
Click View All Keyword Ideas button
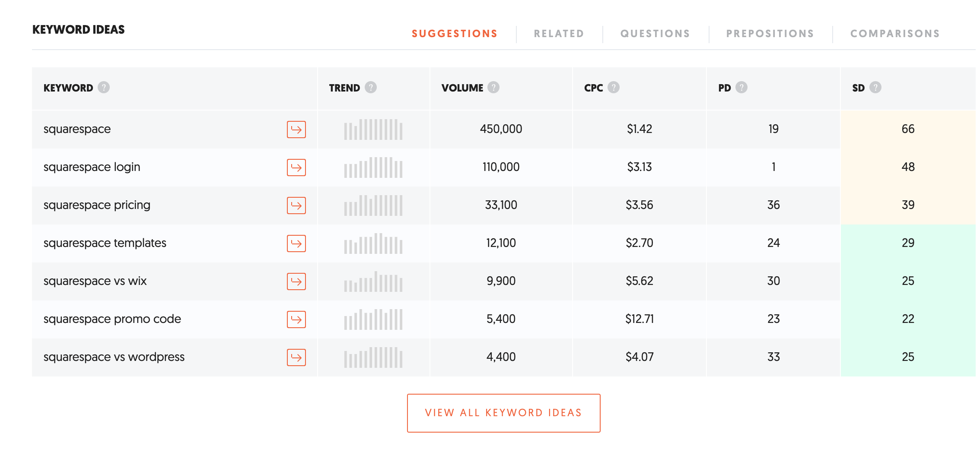coord(503,413)
